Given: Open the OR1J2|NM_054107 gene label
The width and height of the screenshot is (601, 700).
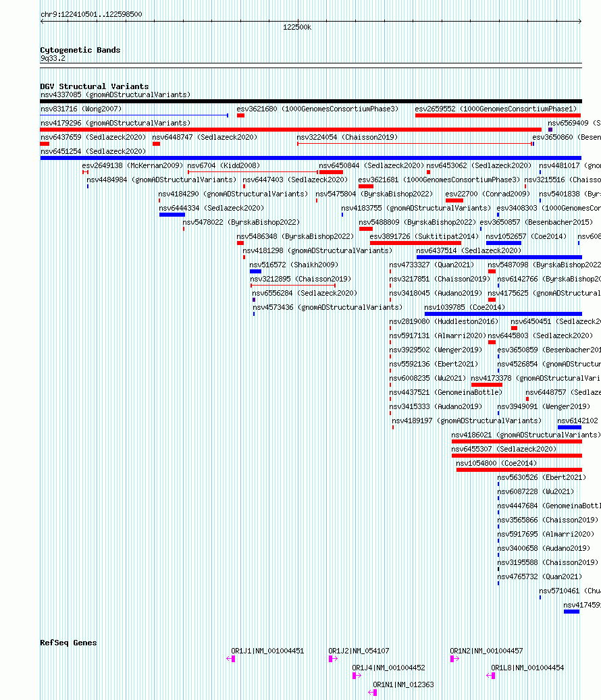Looking at the screenshot, I should tap(359, 651).
